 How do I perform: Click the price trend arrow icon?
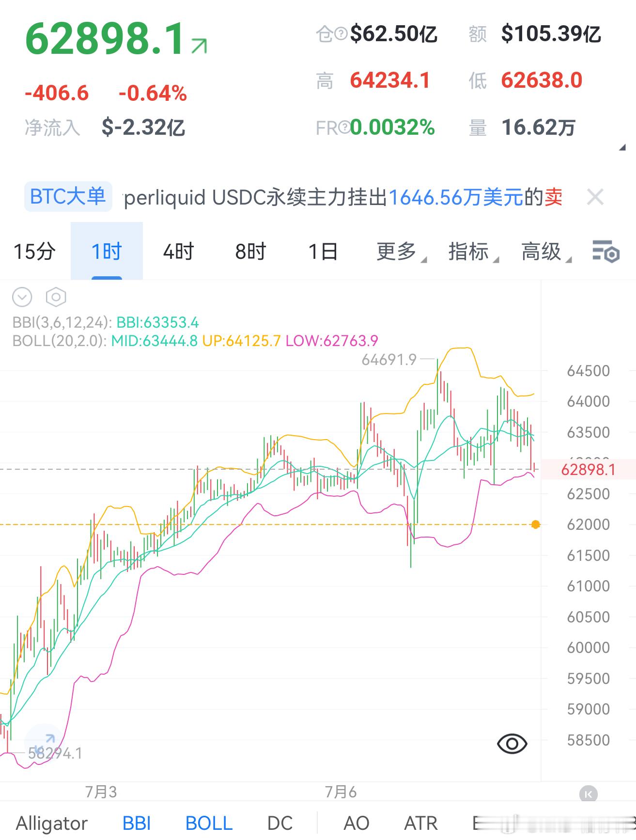tap(199, 46)
